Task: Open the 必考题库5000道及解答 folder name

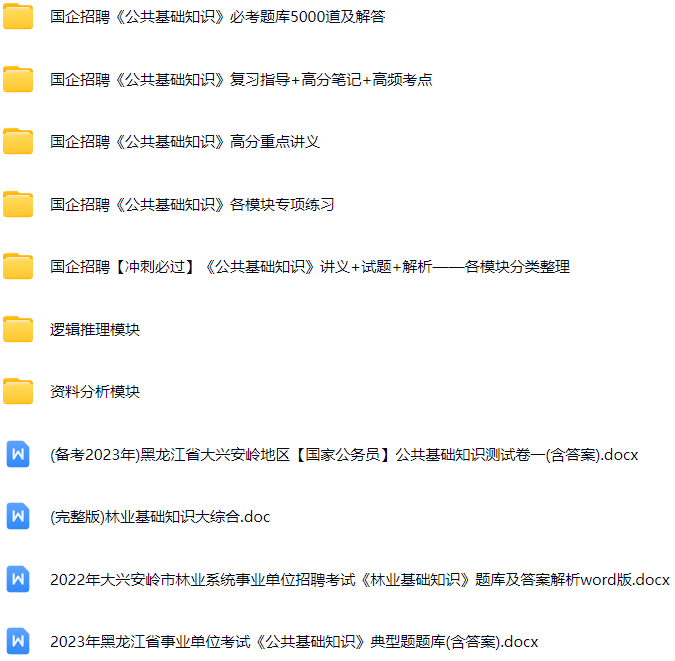Action: tap(217, 17)
